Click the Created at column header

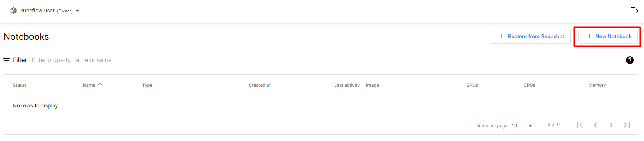(x=259, y=85)
